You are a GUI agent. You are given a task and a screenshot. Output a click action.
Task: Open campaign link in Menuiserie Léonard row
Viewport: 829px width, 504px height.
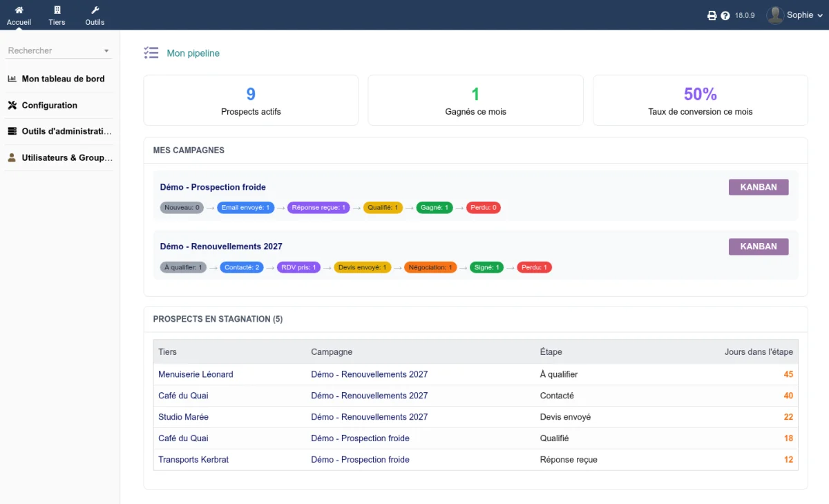click(x=369, y=374)
